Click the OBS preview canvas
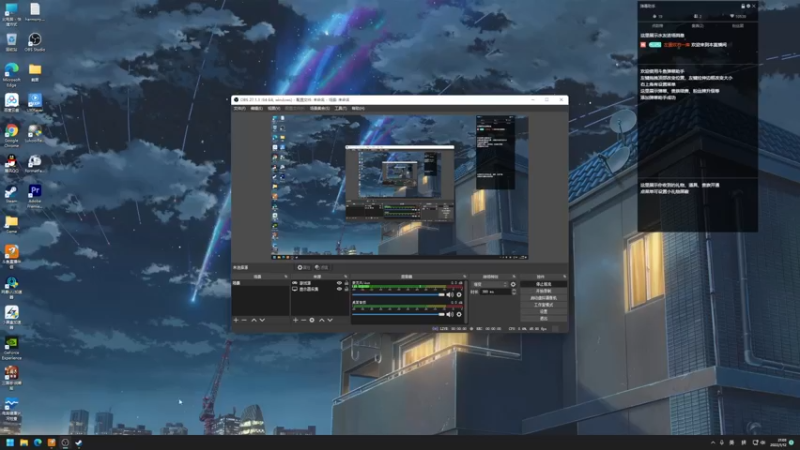Screen dimensions: 800x450 [399, 187]
